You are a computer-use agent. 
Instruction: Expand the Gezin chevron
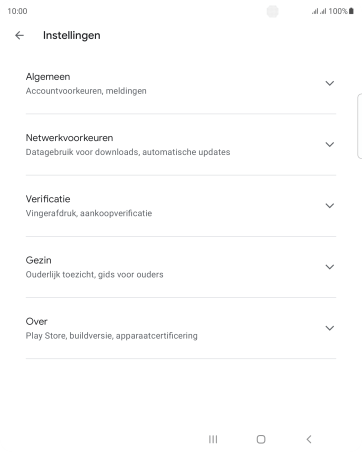point(330,267)
